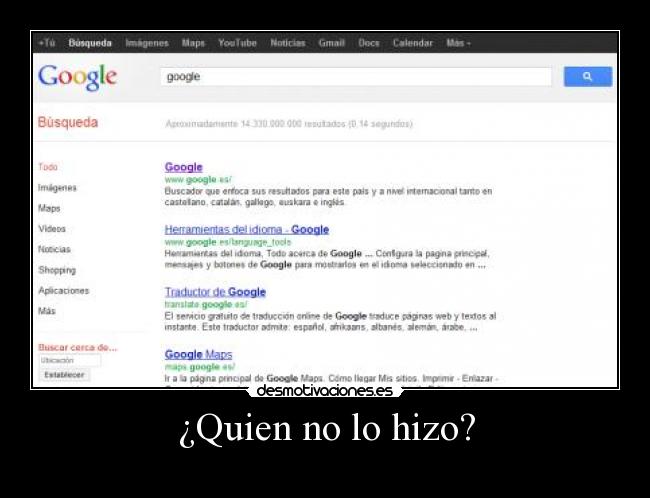Click the desmotivaciones.es label
650x498 pixels.
tap(325, 391)
